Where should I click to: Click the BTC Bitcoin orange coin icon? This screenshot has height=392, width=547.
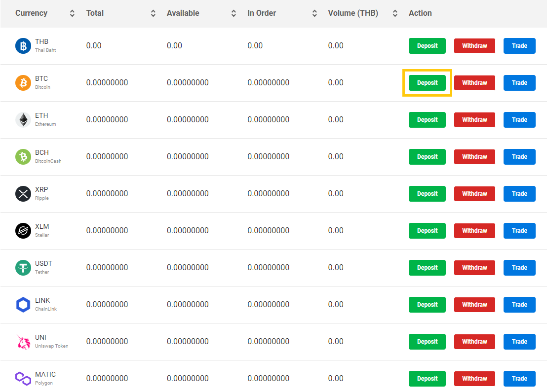point(23,83)
